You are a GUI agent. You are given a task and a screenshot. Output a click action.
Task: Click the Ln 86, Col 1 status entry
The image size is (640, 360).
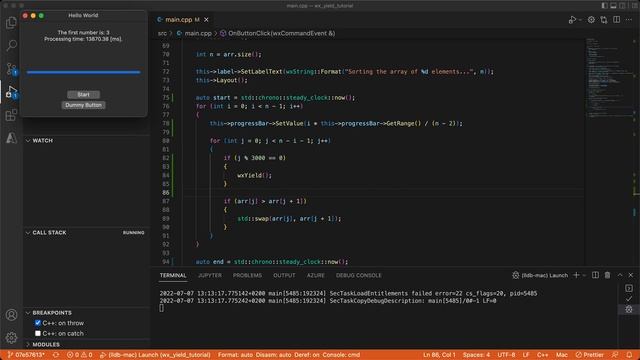pos(439,355)
